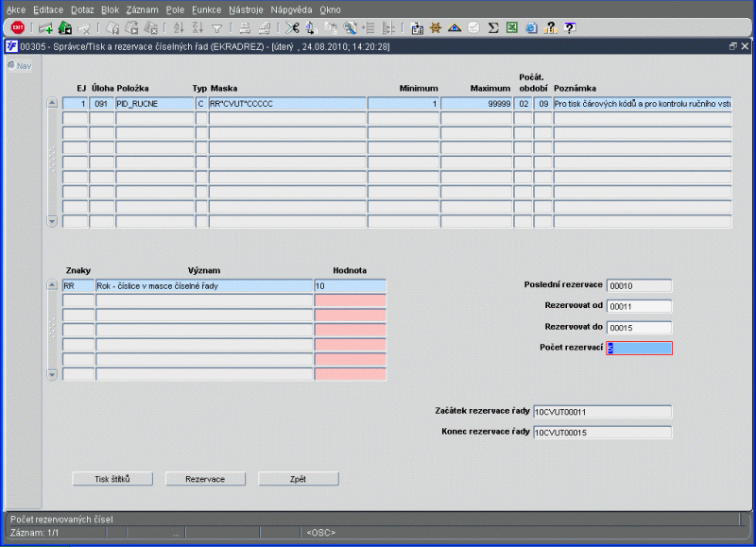The width and height of the screenshot is (756, 547).
Task: Click the Znaky cell showing RR
Action: (78, 286)
